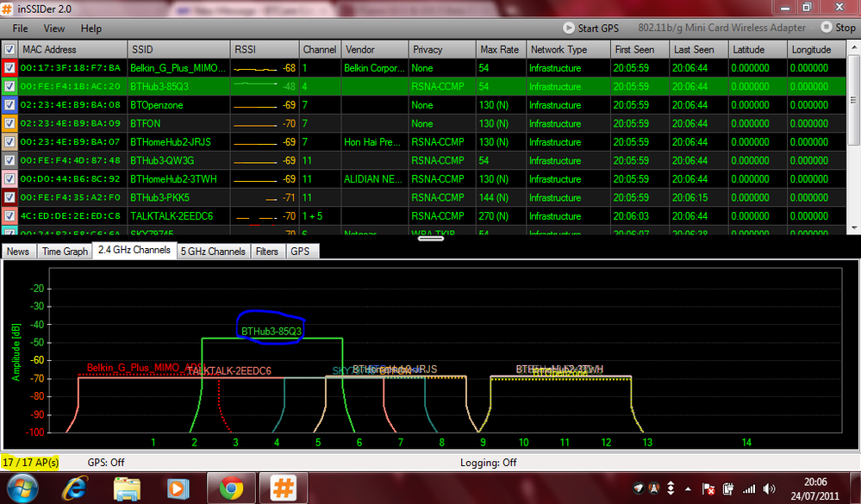
Task: Open the Action Center flag icon
Action: (708, 488)
